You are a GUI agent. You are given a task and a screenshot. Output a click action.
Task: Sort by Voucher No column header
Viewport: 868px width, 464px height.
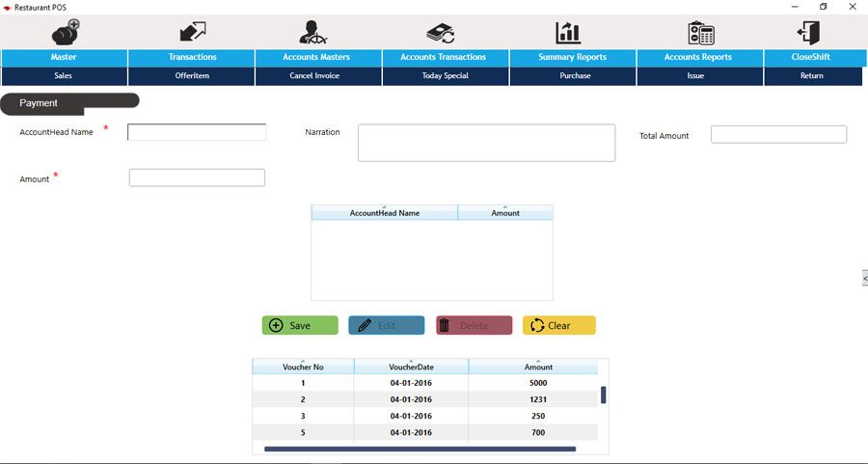coord(303,367)
